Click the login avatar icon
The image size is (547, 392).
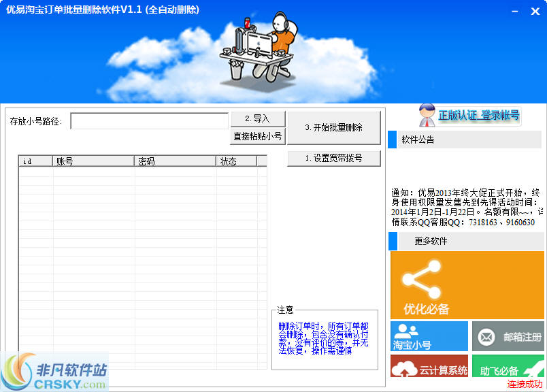[x=427, y=115]
